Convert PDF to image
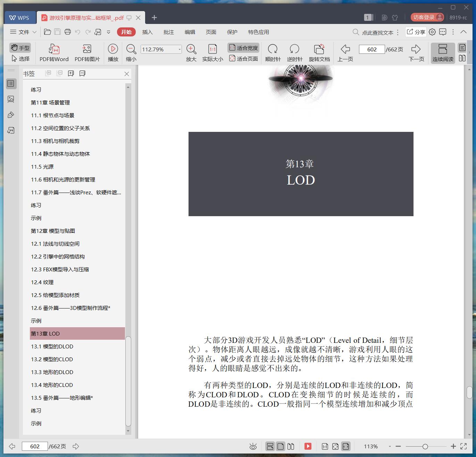Viewport: 476px width, 457px height. coord(87,53)
